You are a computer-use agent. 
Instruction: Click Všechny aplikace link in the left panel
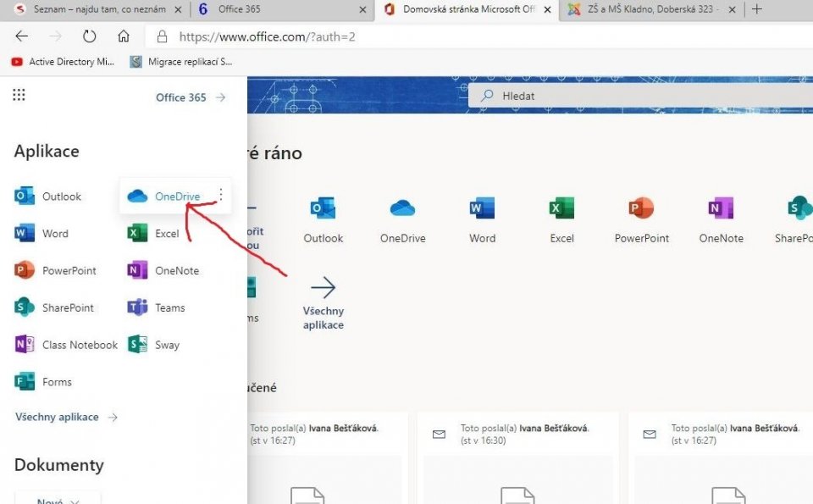click(x=66, y=417)
